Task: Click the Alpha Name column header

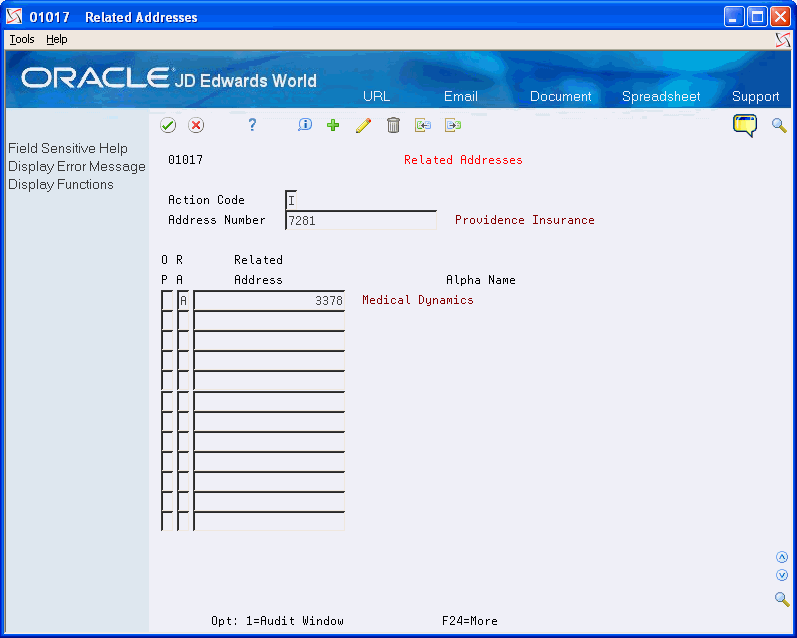Action: coord(481,280)
